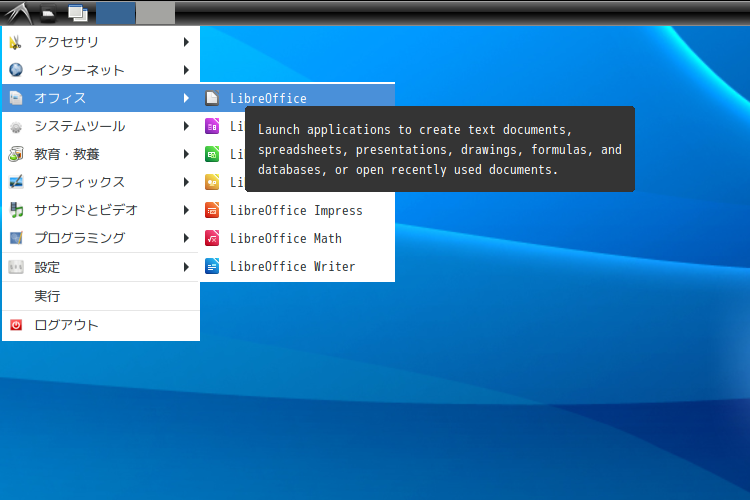Click the yellow LibreOffice Draw icon
750x500 pixels.
(x=212, y=182)
